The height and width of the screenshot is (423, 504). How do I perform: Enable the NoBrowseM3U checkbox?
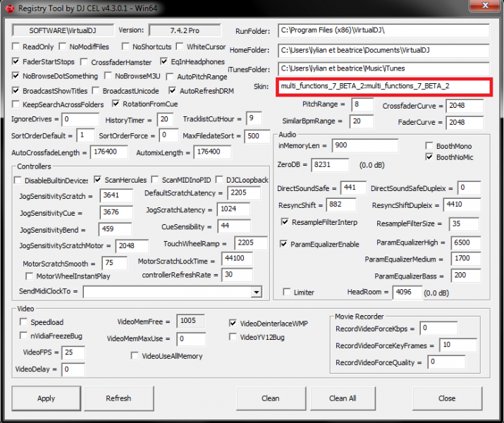109,75
